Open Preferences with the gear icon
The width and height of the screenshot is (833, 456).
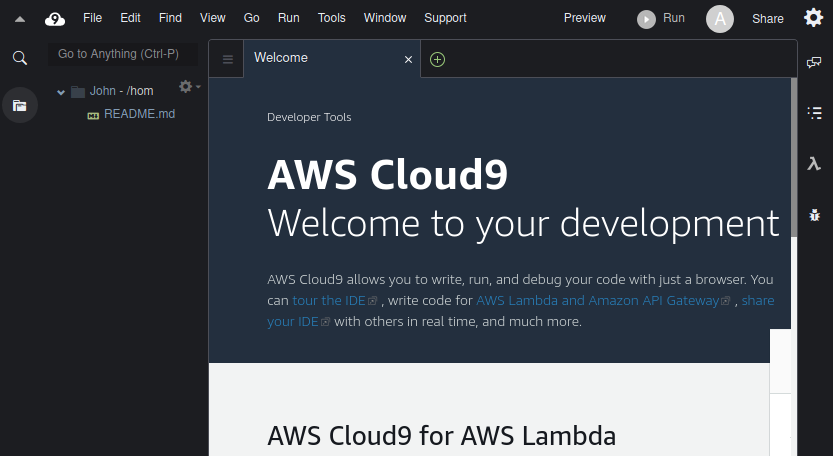click(x=814, y=18)
